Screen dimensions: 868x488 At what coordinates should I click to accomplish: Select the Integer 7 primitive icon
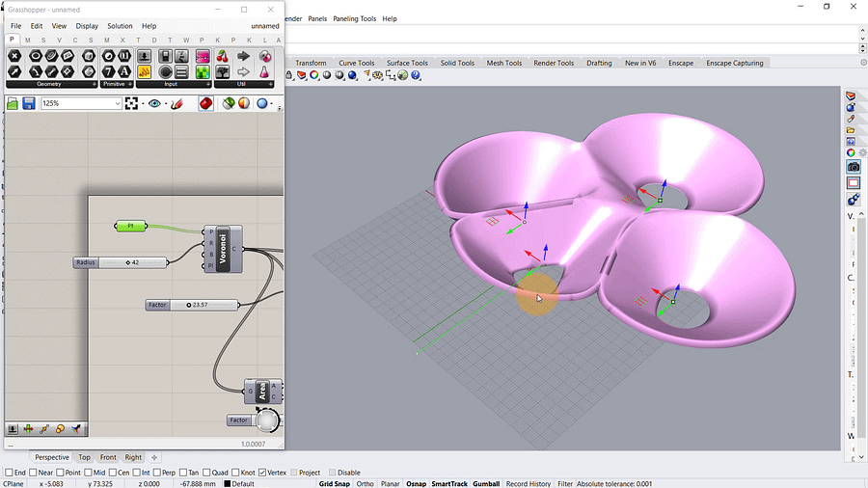click(x=108, y=71)
